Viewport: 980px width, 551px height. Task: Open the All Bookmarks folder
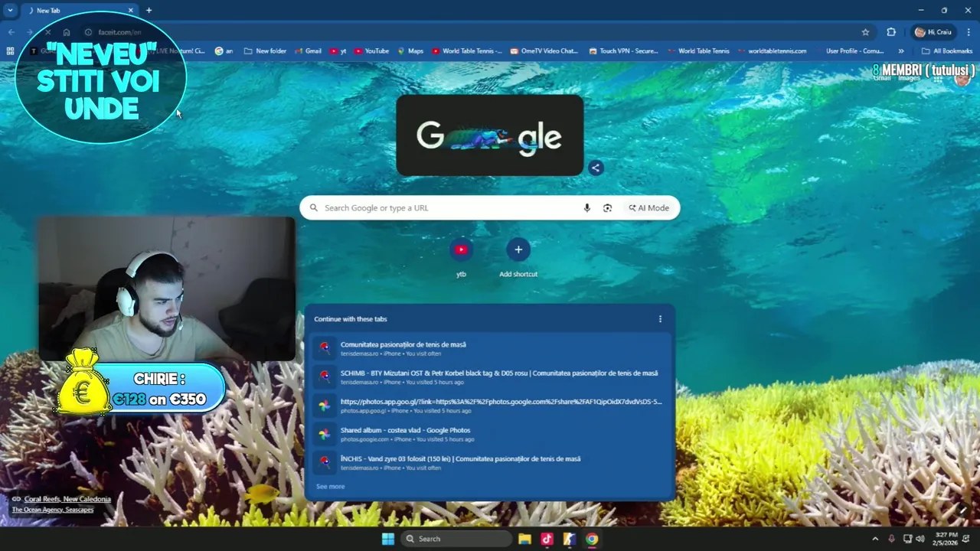pos(947,51)
